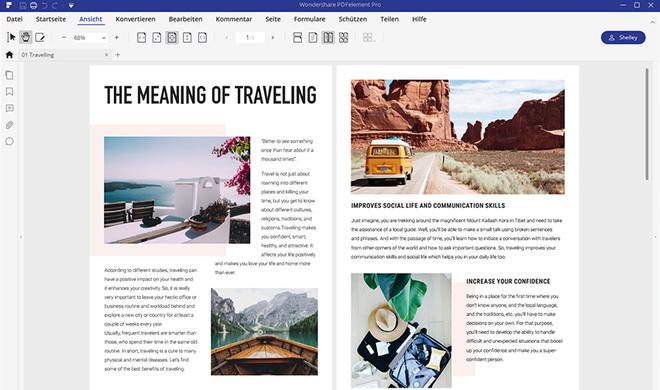Click the suitcase and hat photo
The width and height of the screenshot is (660, 390).
click(x=401, y=331)
